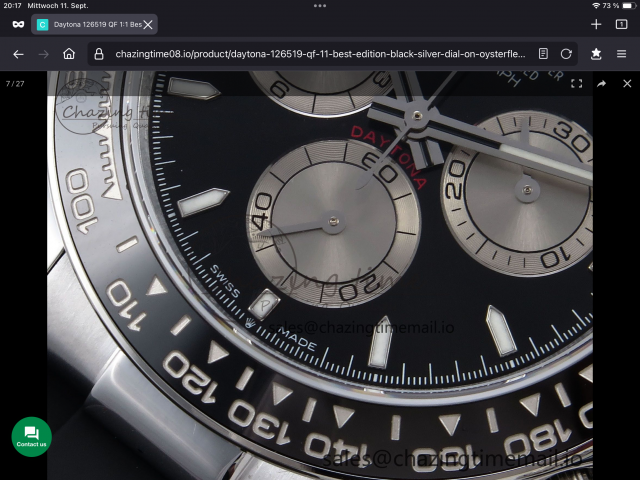640x480 pixels.
Task: Close the image lightbox viewer
Action: pos(627,84)
